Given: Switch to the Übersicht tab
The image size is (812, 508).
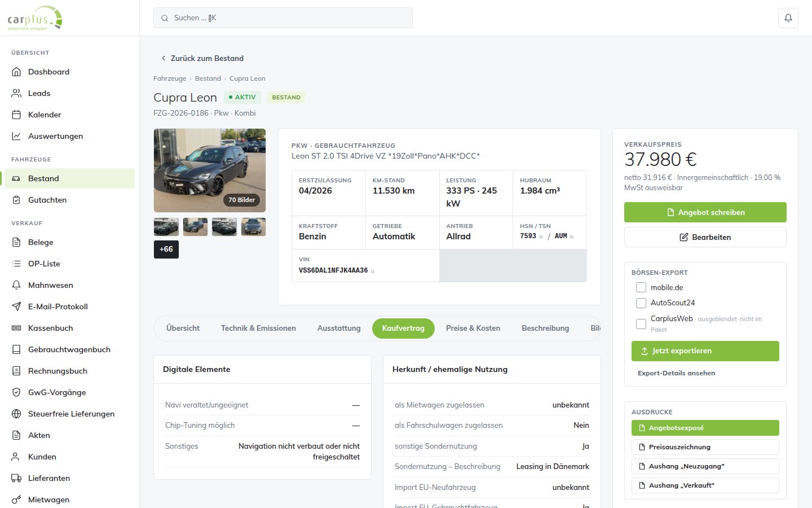Looking at the screenshot, I should tap(183, 328).
